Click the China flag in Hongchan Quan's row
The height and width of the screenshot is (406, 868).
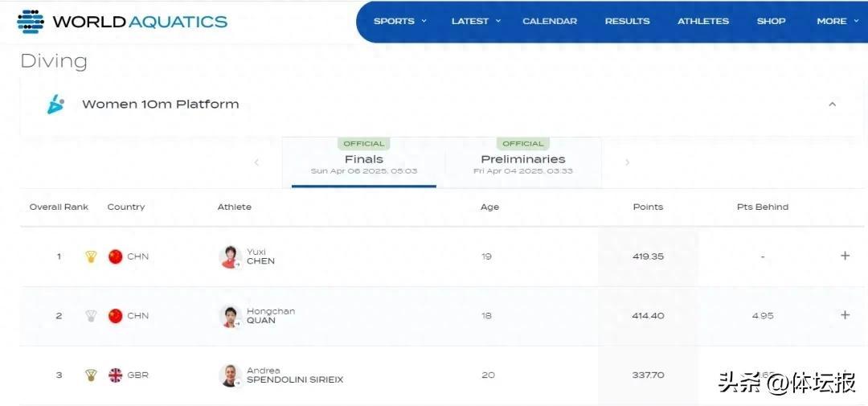click(x=116, y=316)
